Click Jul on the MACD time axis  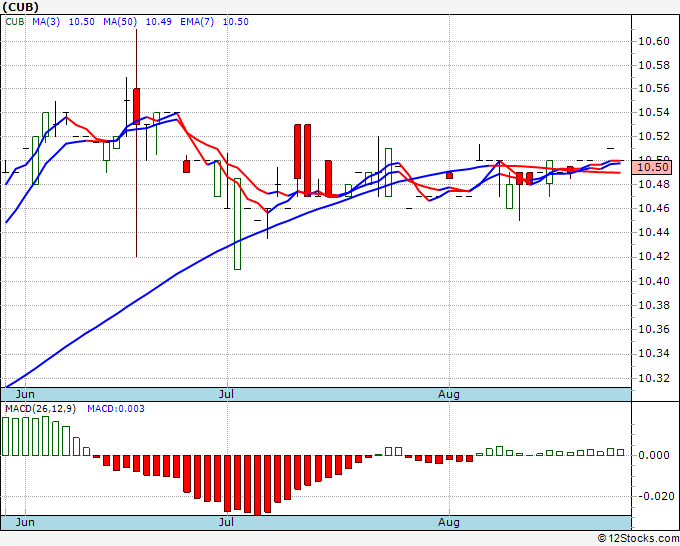pos(226,522)
